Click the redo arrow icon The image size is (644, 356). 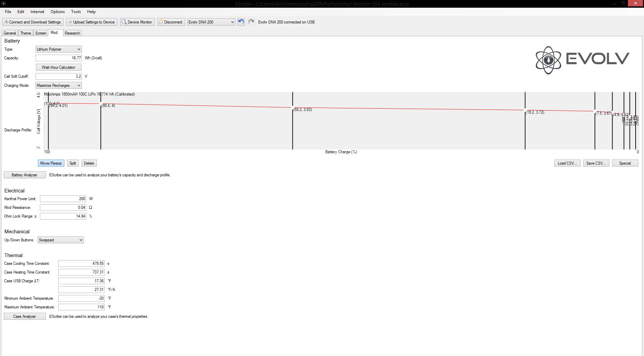(x=251, y=22)
